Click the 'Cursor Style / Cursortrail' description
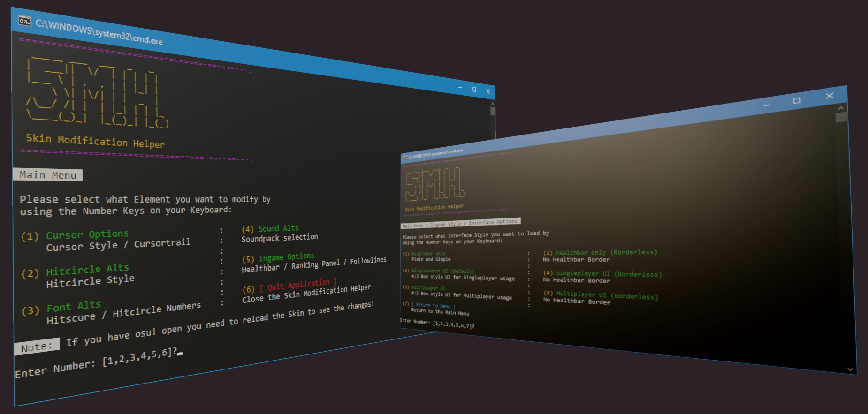This screenshot has width=868, height=414. (x=118, y=245)
